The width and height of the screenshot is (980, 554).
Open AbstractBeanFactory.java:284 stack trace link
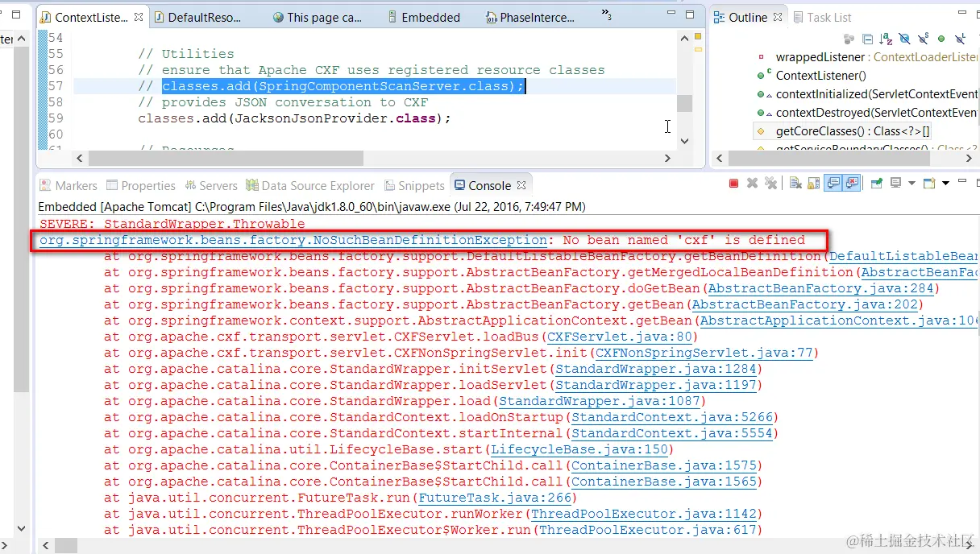coord(821,288)
